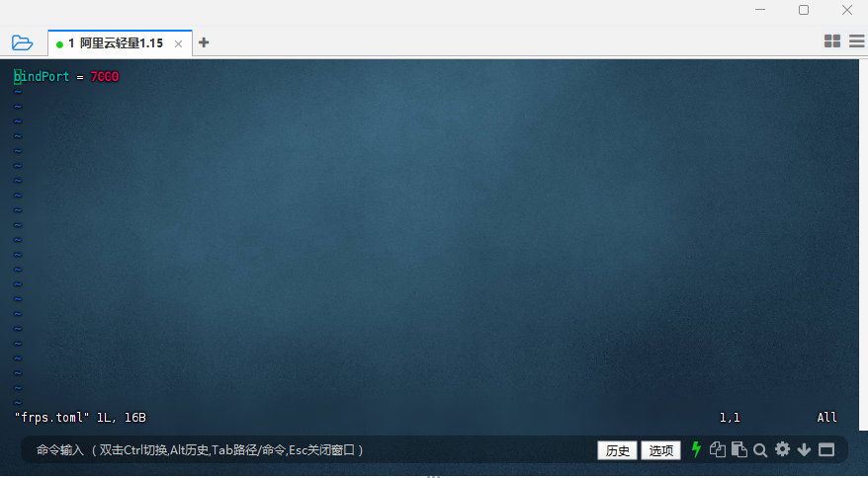Open terminal search with magnifier icon
This screenshot has width=868, height=478.
click(x=760, y=450)
